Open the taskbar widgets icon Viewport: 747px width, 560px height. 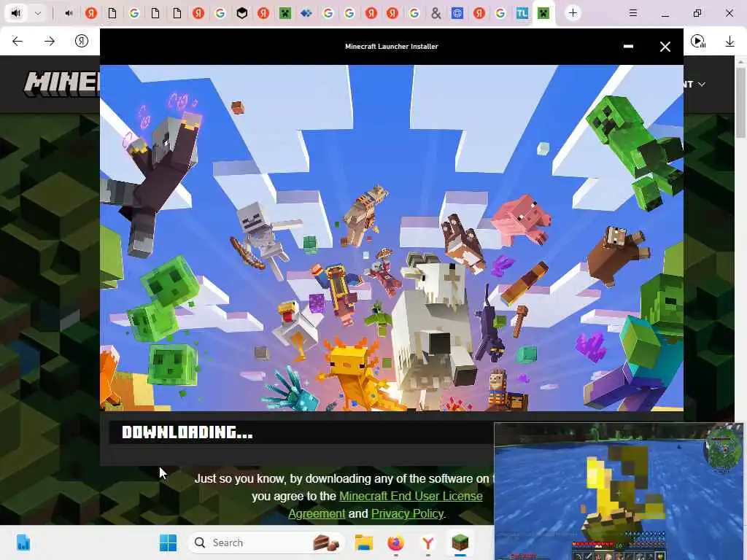click(23, 542)
